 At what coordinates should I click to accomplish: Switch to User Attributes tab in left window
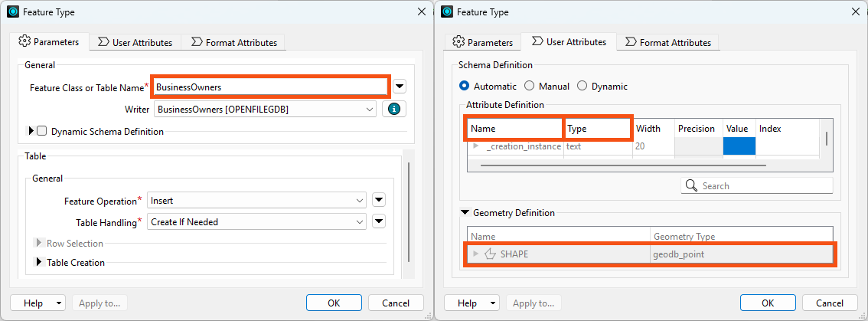[135, 43]
